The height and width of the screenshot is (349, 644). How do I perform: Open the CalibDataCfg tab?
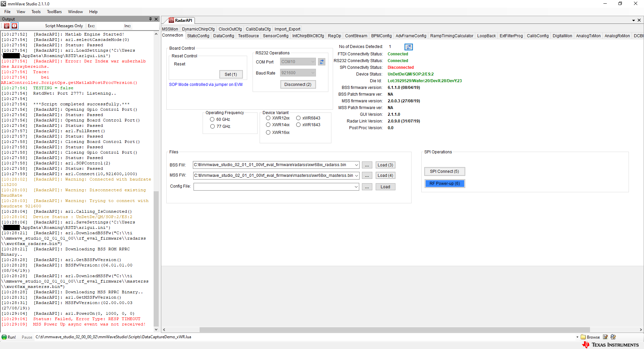258,29
